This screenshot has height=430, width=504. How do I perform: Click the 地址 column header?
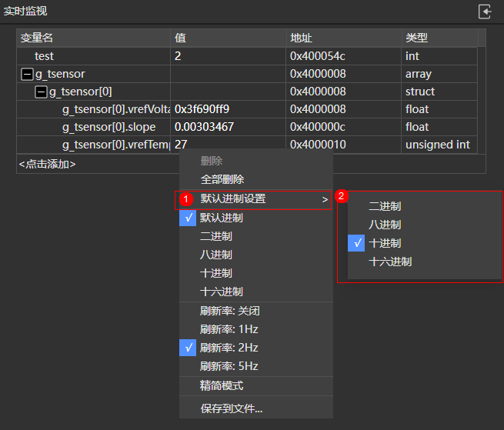301,38
